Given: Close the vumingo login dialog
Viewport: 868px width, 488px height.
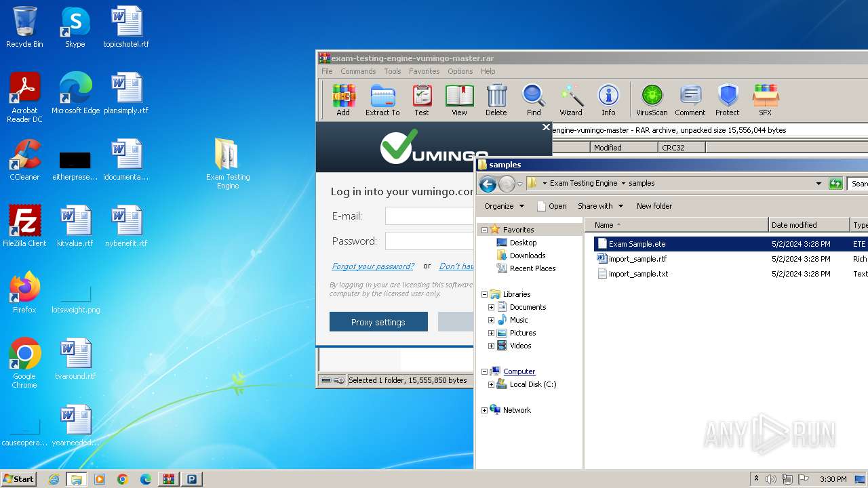Looking at the screenshot, I should click(x=546, y=127).
